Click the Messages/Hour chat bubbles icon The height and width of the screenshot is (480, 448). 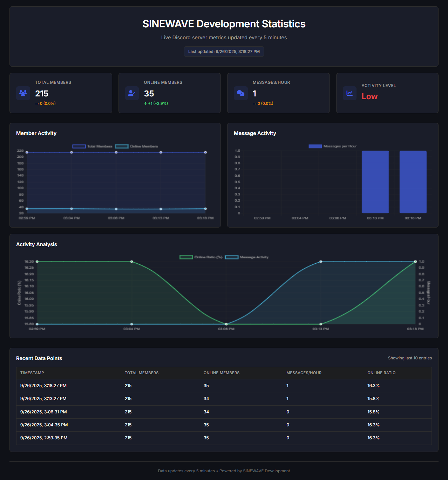coord(241,93)
